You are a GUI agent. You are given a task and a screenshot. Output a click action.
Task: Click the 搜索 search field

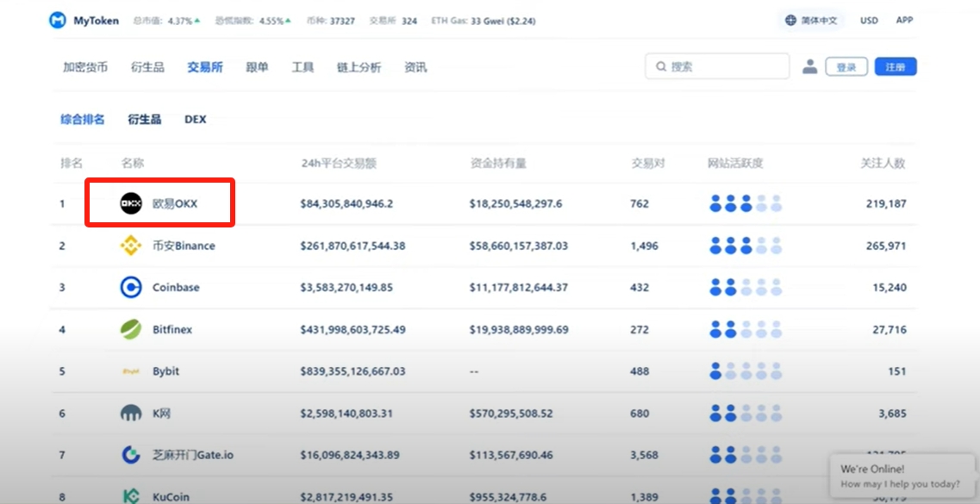[x=717, y=66]
